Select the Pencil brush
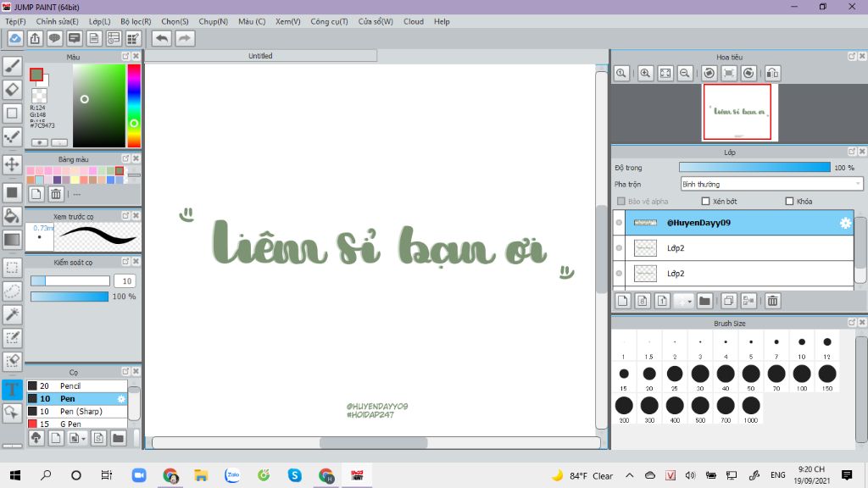This screenshot has height=488, width=868. (x=77, y=385)
